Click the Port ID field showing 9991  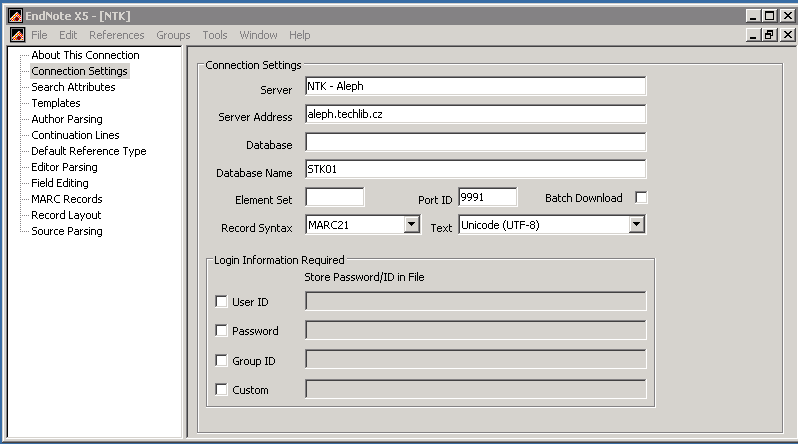point(488,197)
